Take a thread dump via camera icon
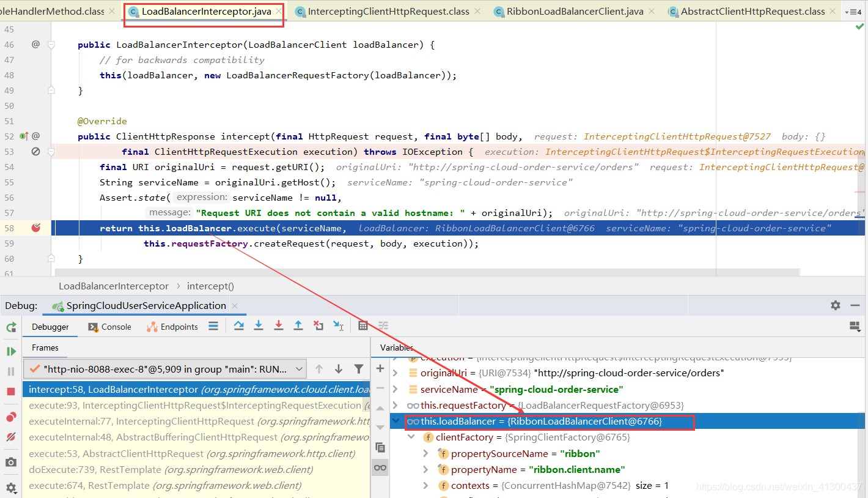Screen dimensions: 868x498 pyautogui.click(x=11, y=462)
